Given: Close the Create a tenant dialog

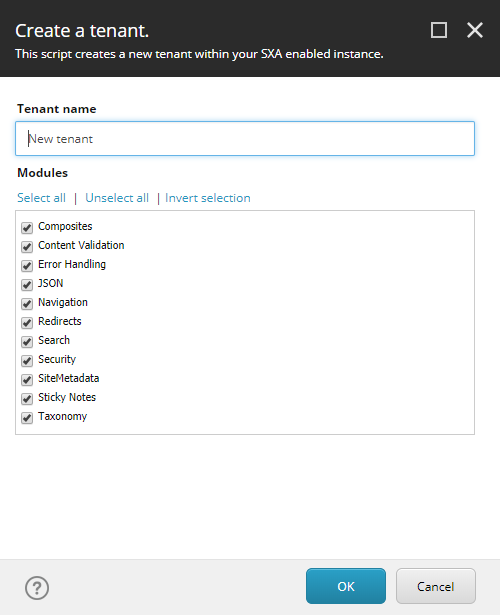Looking at the screenshot, I should tap(475, 30).
